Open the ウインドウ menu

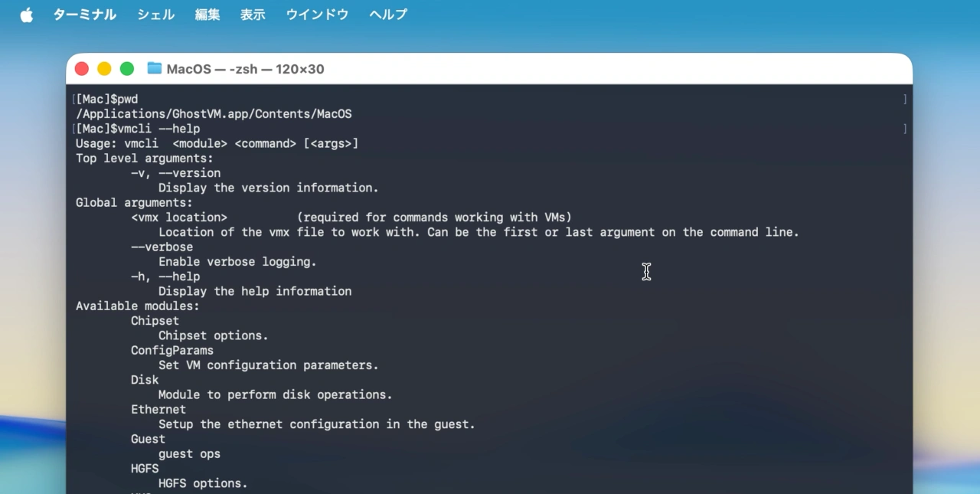pos(317,15)
